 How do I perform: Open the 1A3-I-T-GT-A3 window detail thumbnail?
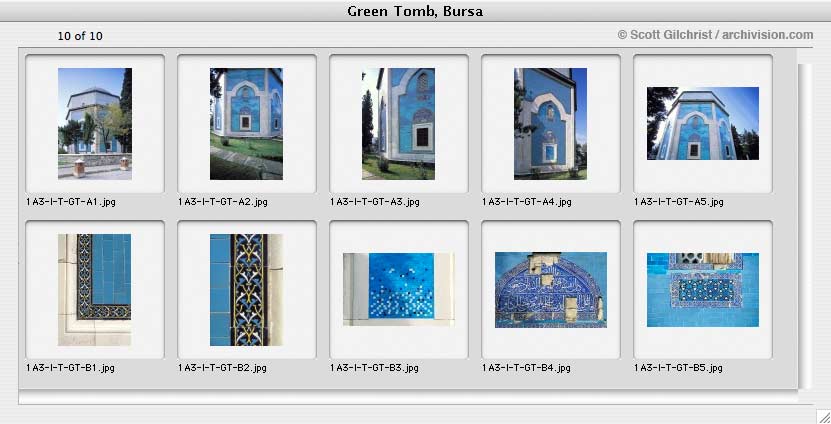[x=399, y=123]
